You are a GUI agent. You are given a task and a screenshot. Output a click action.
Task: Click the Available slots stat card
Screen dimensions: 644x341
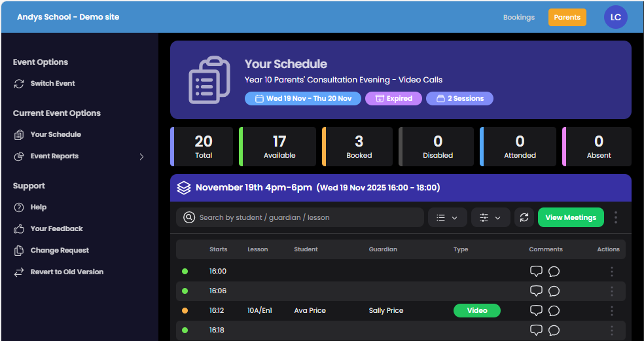point(277,147)
